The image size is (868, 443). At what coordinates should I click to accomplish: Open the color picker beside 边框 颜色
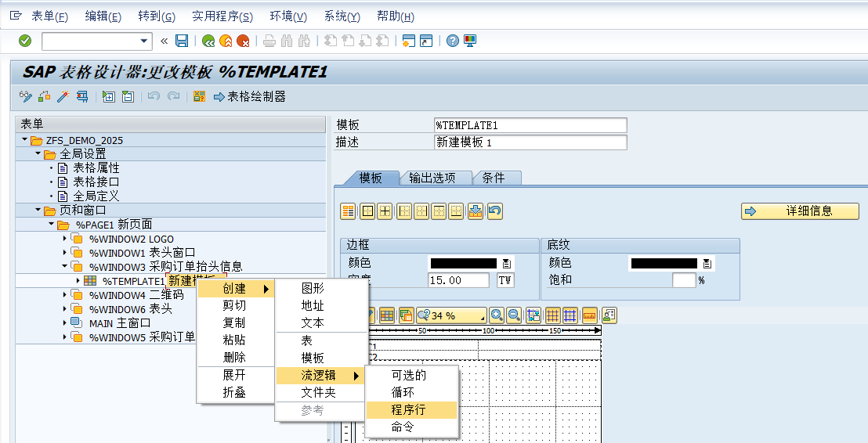pos(507,263)
